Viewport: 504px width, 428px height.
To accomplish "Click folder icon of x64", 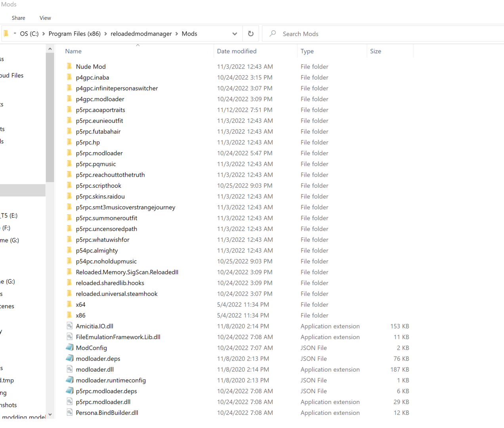I will coord(69,304).
